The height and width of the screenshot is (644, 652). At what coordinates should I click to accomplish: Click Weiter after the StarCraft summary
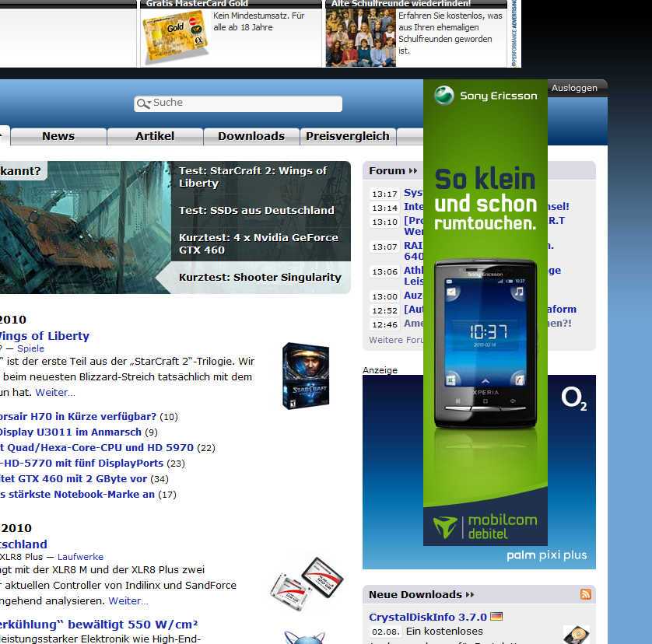click(55, 393)
